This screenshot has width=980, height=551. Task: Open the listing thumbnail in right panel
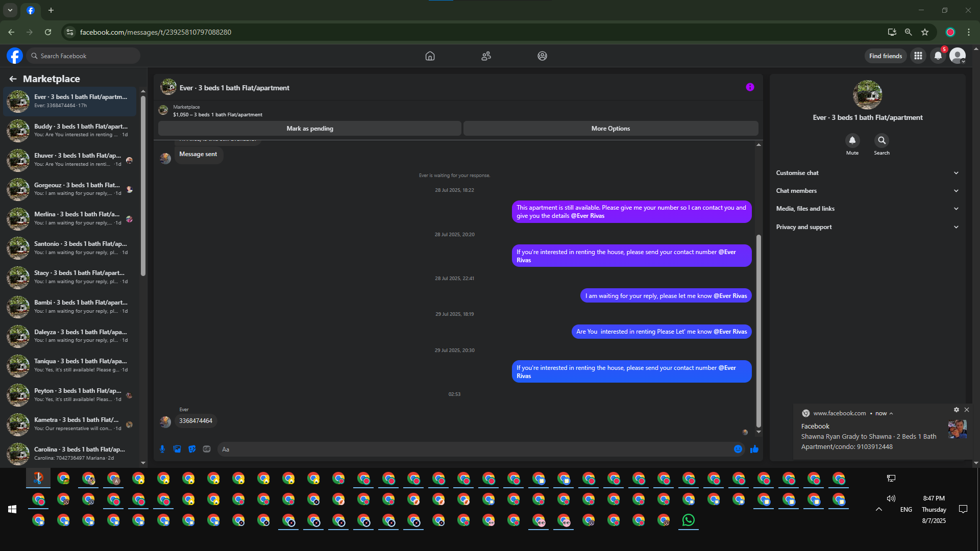(867, 95)
